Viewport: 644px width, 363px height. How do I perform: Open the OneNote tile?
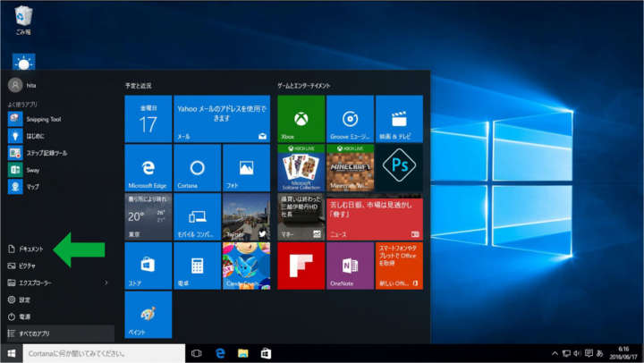click(x=350, y=266)
